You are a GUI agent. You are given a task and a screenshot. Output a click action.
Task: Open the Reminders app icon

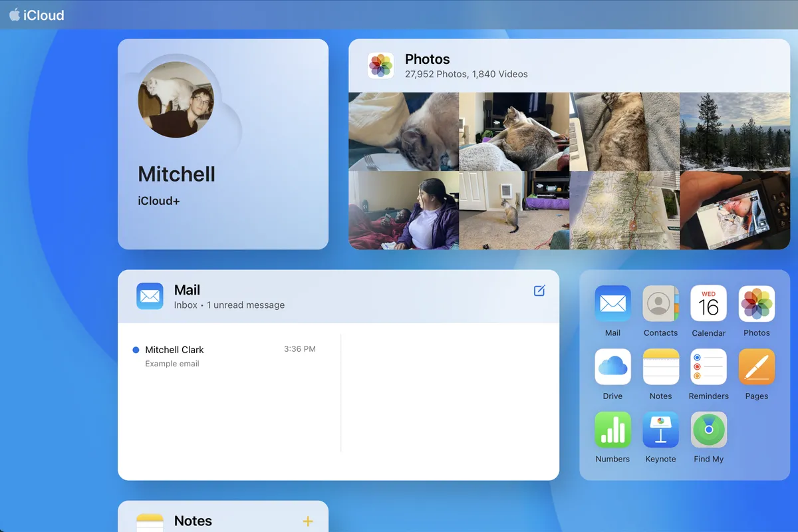708,367
